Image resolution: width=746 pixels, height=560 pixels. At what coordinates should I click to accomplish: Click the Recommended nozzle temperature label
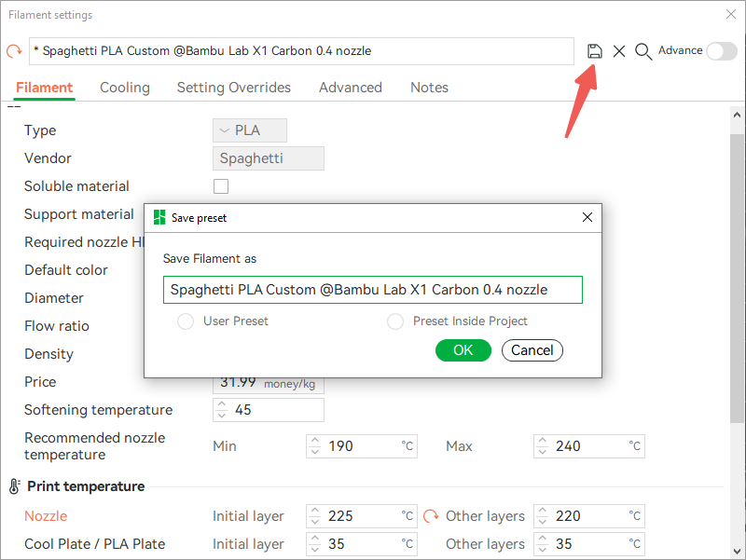[x=95, y=446]
